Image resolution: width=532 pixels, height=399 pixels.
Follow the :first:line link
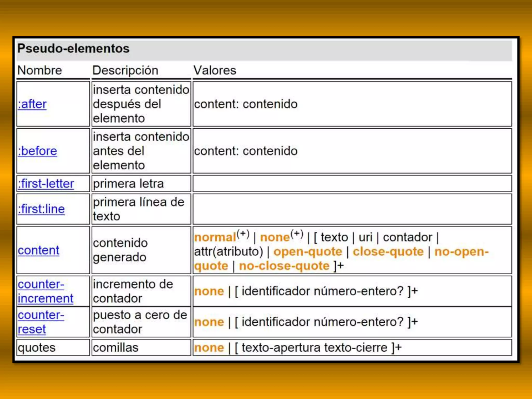click(x=41, y=209)
